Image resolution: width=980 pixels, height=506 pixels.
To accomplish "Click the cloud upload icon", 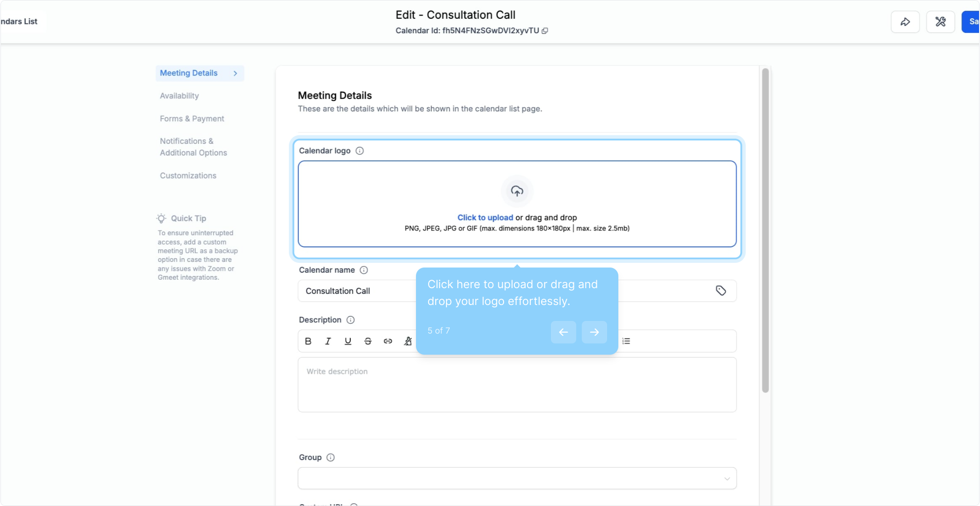I will (x=517, y=191).
